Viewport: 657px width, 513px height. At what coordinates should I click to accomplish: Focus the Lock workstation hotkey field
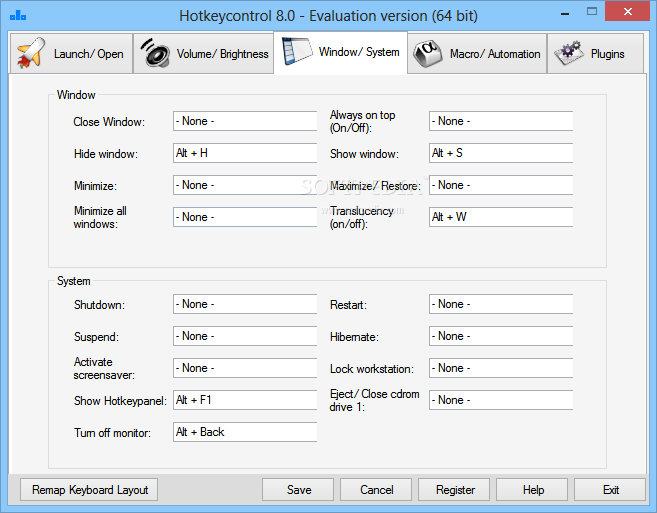pyautogui.click(x=501, y=368)
